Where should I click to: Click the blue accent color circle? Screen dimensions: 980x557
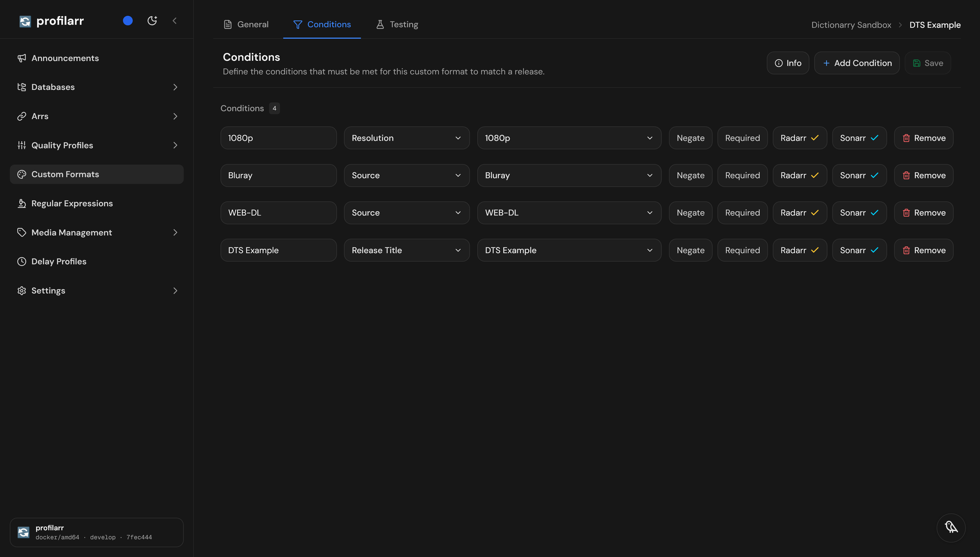[128, 21]
